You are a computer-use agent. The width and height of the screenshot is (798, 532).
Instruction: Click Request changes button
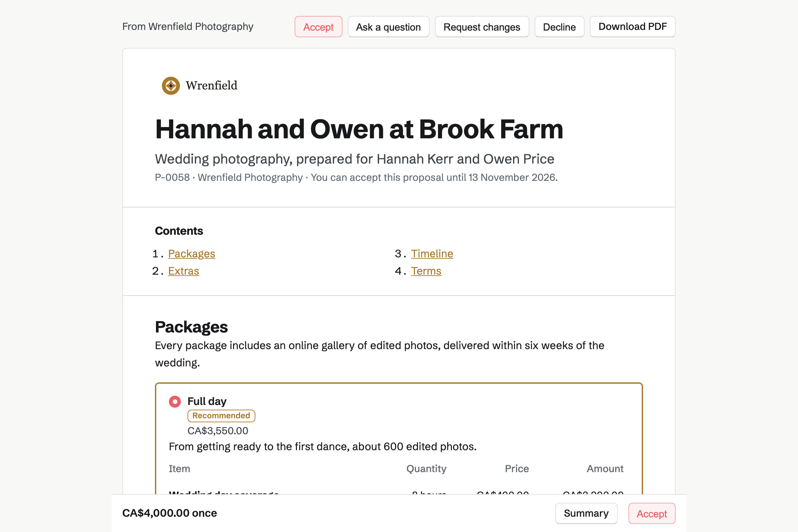(x=482, y=27)
